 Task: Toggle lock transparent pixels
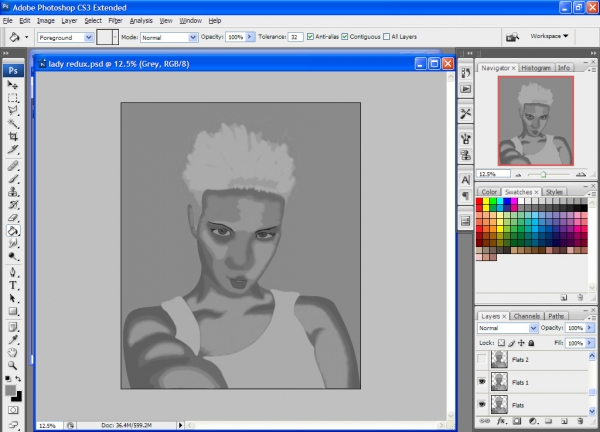[501, 343]
